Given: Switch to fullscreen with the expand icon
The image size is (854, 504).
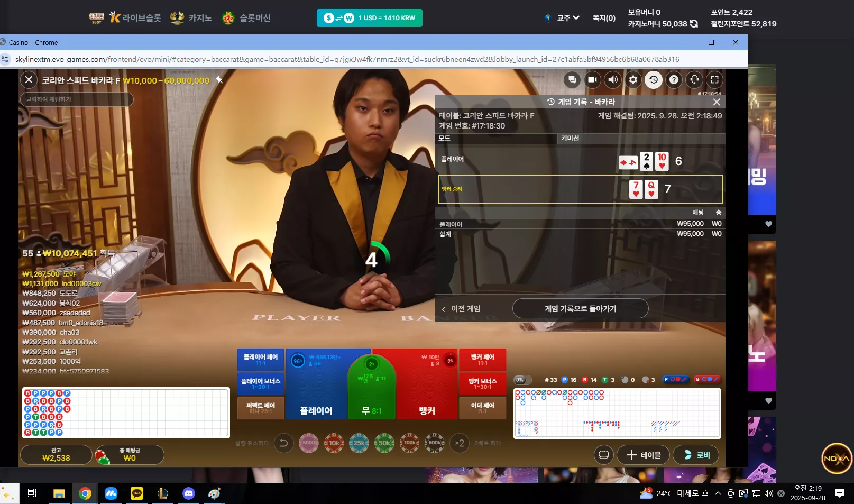Looking at the screenshot, I should coord(714,80).
